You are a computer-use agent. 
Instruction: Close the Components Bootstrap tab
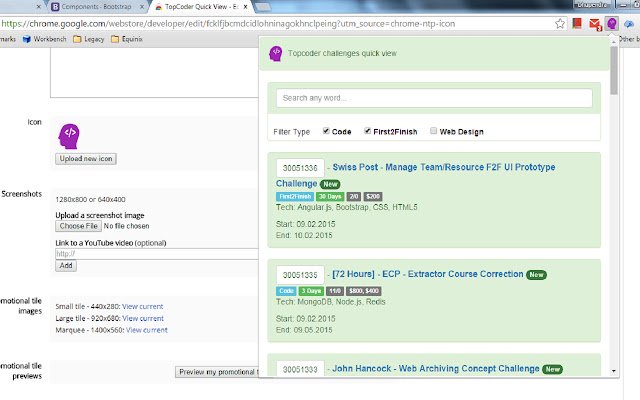point(142,7)
